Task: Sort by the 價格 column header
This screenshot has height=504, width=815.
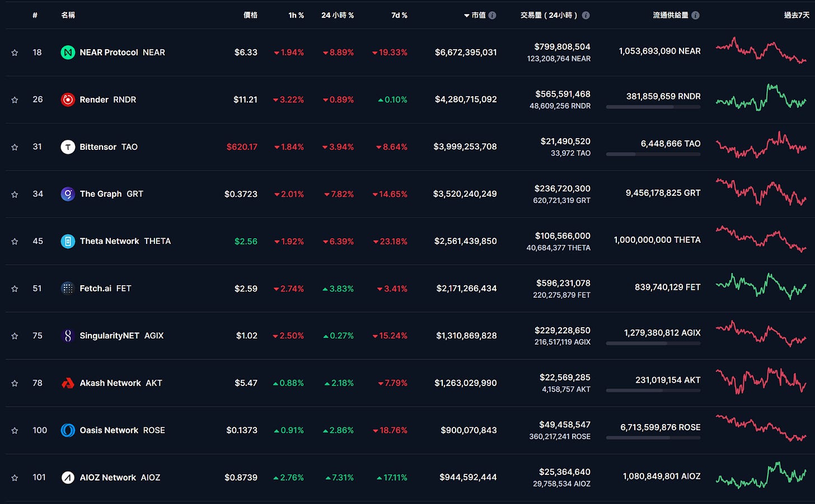Action: pyautogui.click(x=250, y=15)
